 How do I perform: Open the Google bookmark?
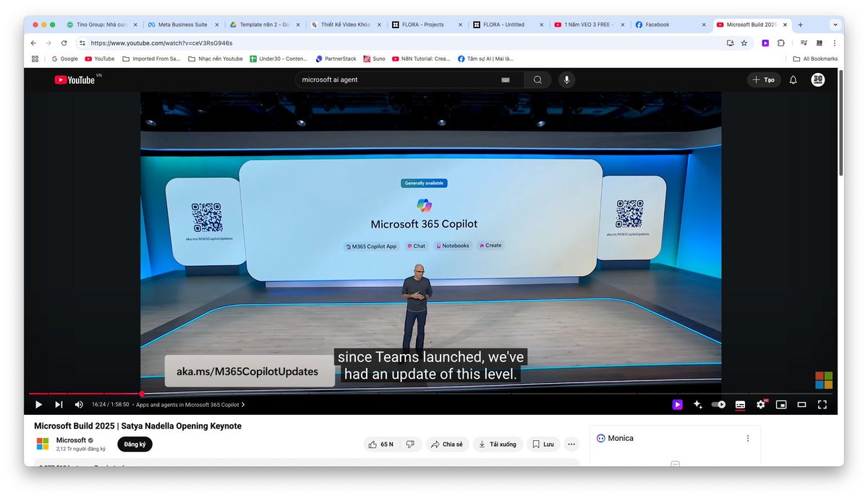65,59
